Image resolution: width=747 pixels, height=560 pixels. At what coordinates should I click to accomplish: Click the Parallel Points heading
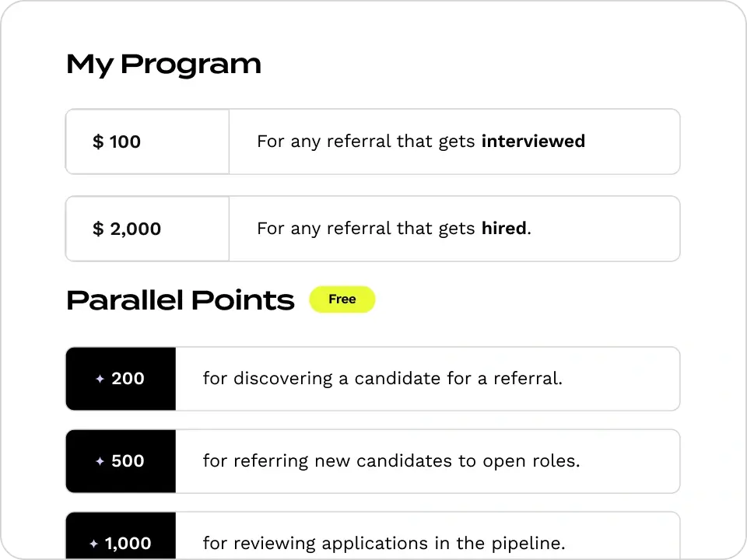pos(181,300)
